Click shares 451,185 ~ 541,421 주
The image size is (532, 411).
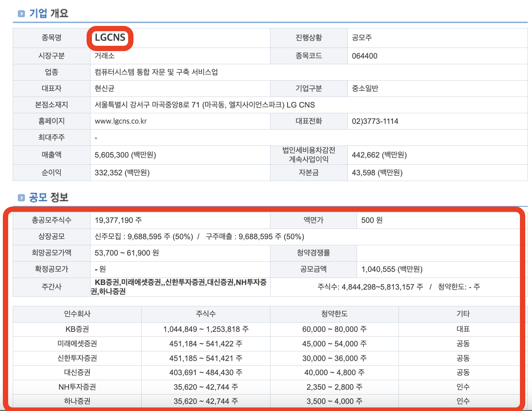coord(206,358)
